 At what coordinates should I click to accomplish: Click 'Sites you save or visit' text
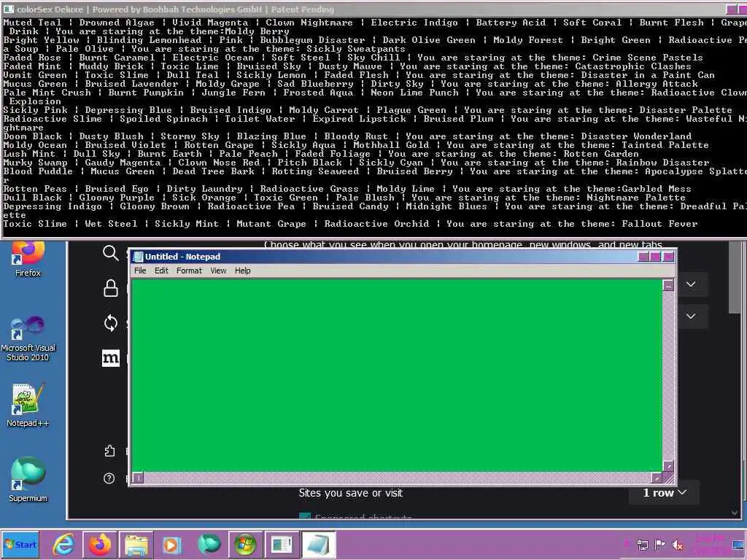pos(351,493)
